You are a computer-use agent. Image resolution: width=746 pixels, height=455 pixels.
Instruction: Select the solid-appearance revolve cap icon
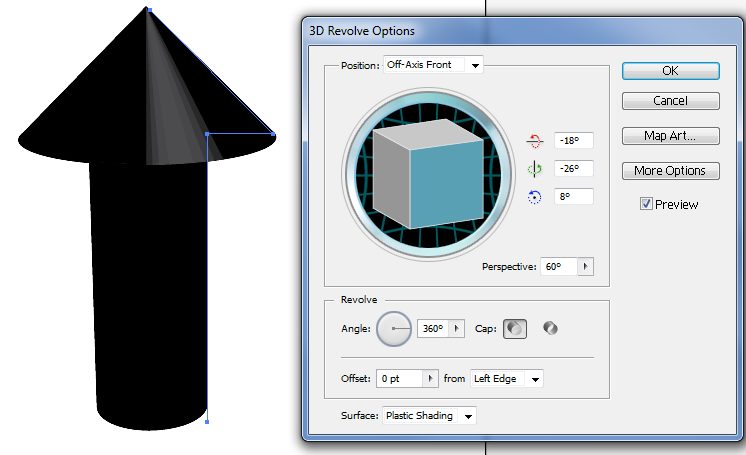pyautogui.click(x=515, y=328)
